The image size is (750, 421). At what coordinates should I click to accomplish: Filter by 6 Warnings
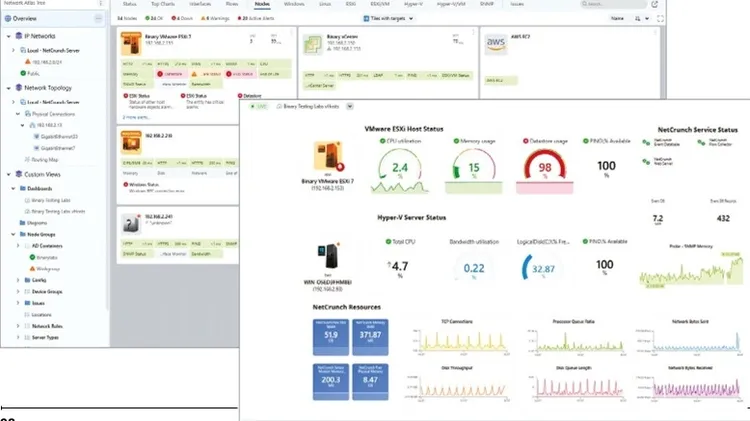(215, 18)
